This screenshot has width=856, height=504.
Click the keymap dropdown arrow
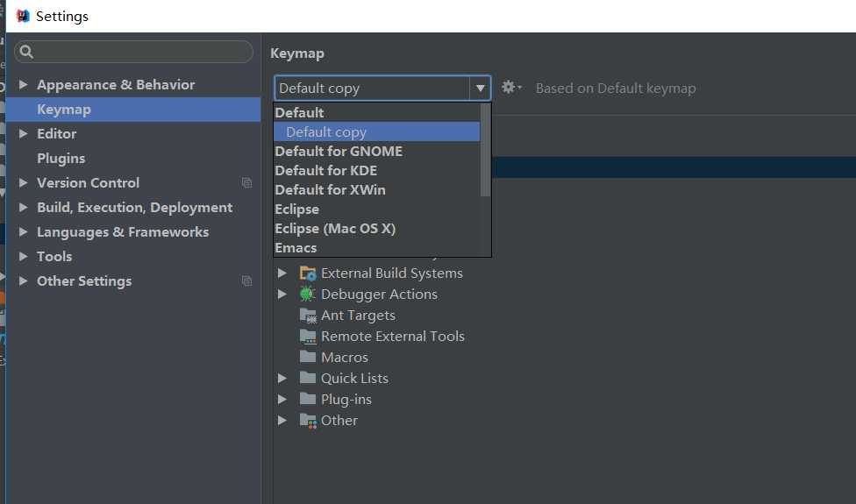[x=480, y=88]
